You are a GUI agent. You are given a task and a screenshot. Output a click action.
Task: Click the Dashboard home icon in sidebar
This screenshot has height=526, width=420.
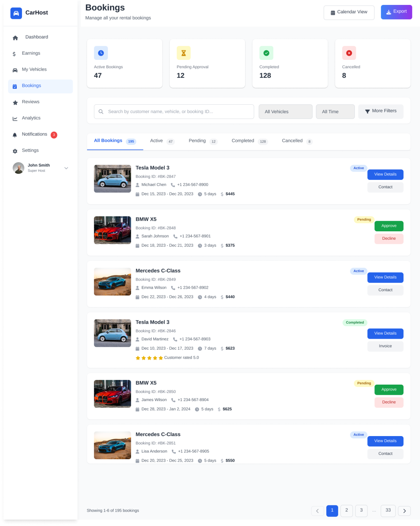tap(15, 38)
